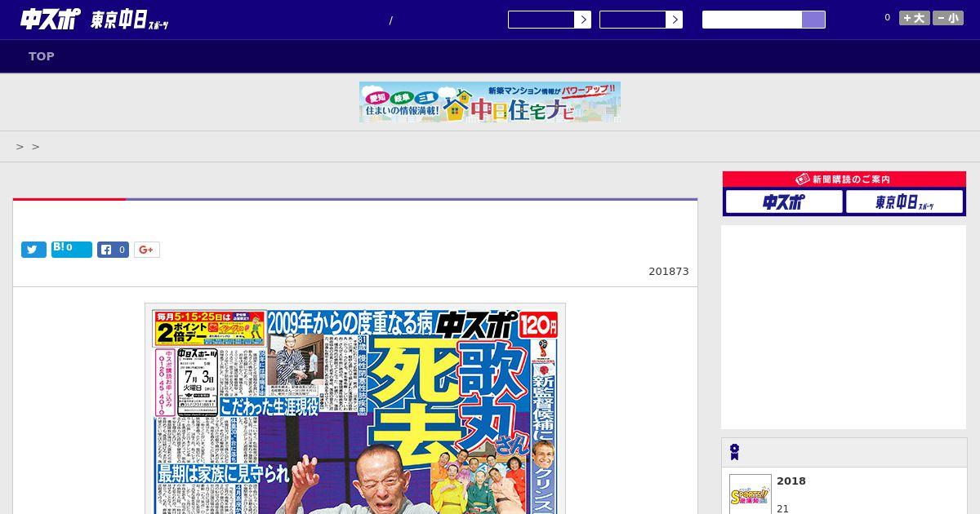This screenshot has height=514, width=980.
Task: Open 中スポ subscription button in sidebar
Action: [x=784, y=202]
